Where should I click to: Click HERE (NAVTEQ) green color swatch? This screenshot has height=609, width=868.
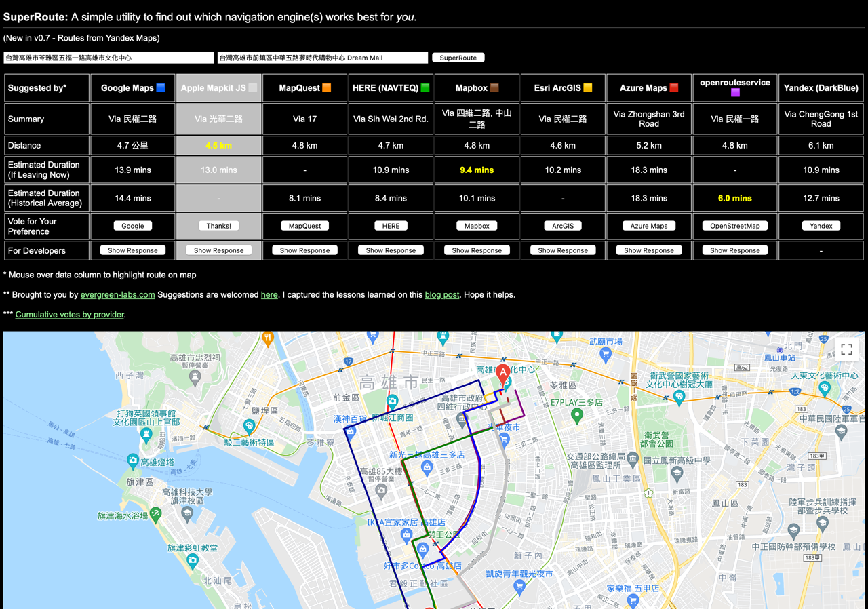(x=425, y=87)
